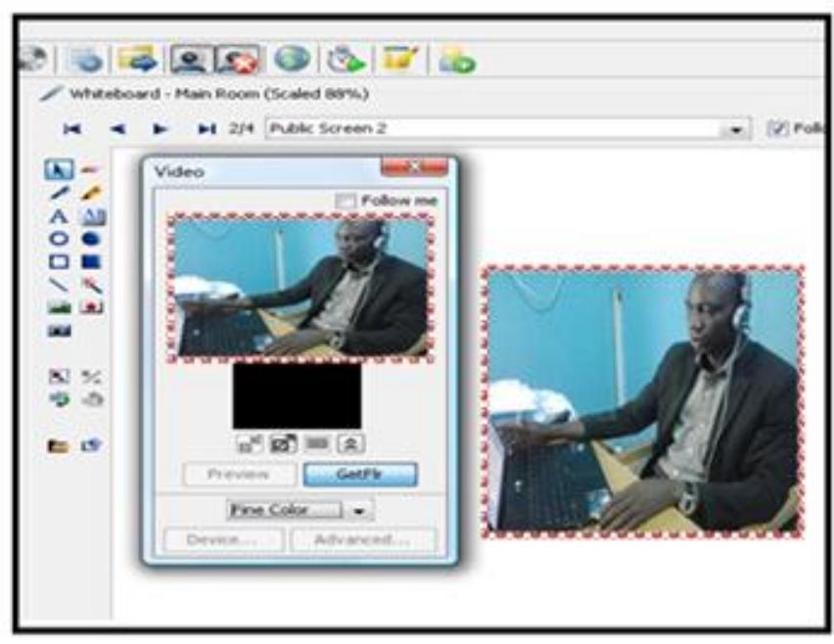Screen dimensions: 834x644
Task: Click the yellow window with blue arrow icon
Action: (x=137, y=59)
